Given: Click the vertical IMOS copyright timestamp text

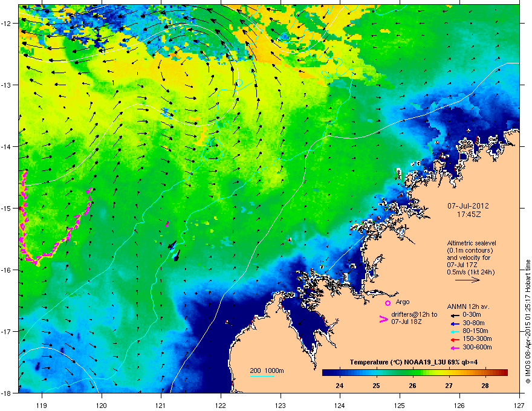Looking at the screenshot, I should click(528, 322).
